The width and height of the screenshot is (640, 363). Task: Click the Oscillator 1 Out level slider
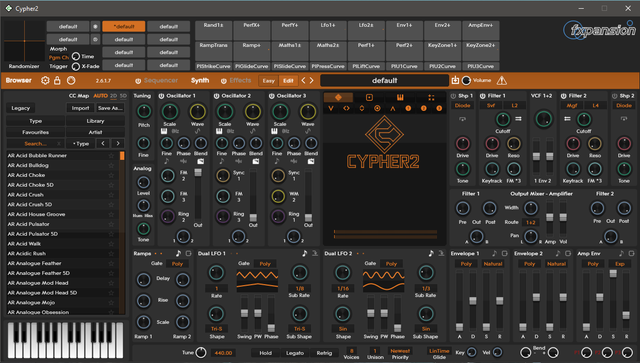point(198,194)
